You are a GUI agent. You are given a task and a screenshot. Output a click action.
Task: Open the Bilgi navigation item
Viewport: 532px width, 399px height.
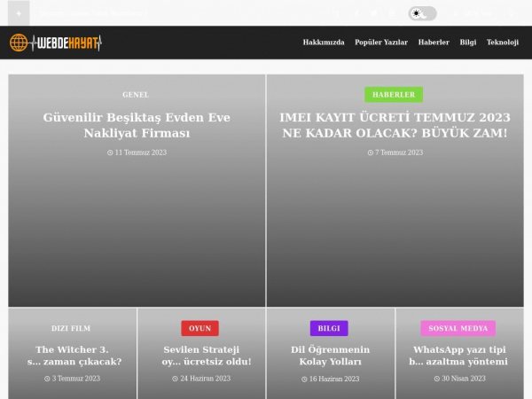point(468,43)
